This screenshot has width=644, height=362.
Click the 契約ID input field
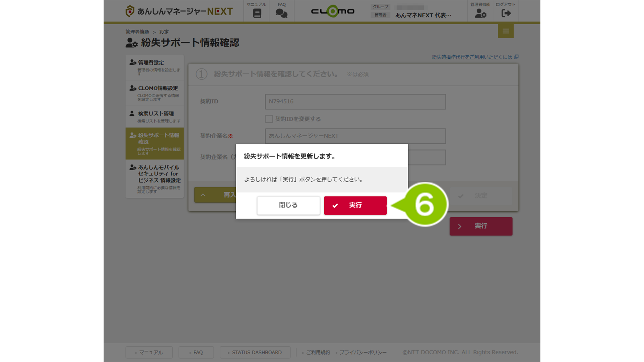click(x=355, y=102)
